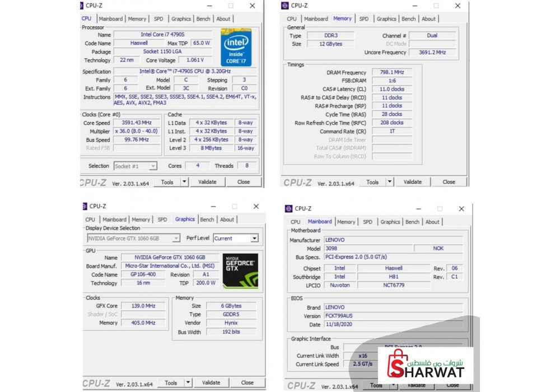Screen dimensions: 560x392
Task: Click the processor name Intel Core i7 4790S field
Action: pyautogui.click(x=162, y=35)
